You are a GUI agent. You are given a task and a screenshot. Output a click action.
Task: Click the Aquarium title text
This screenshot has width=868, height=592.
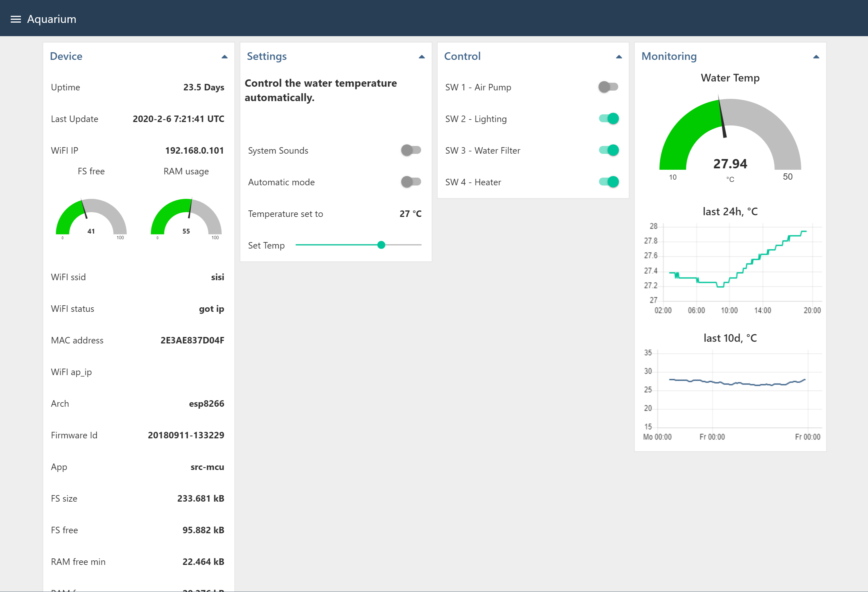coord(51,19)
